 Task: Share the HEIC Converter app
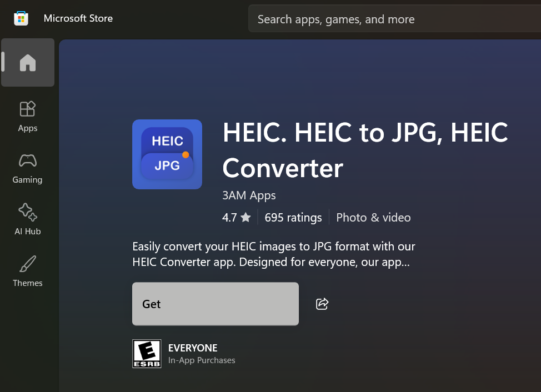click(322, 304)
